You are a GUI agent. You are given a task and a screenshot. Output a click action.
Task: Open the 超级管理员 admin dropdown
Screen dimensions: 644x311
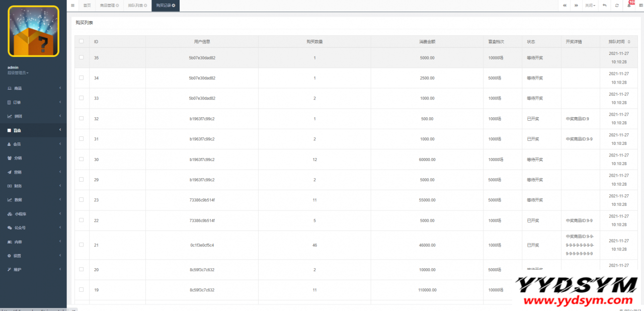18,73
